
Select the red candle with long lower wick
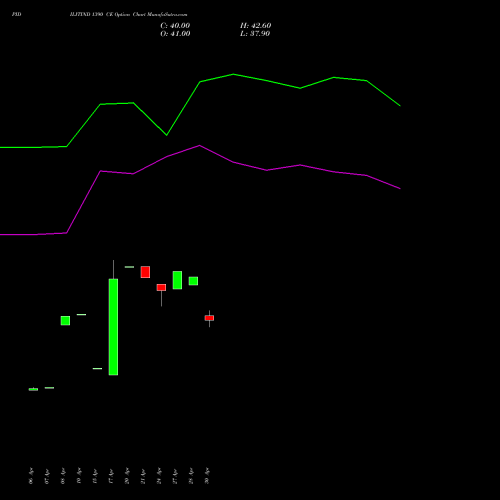click(161, 288)
